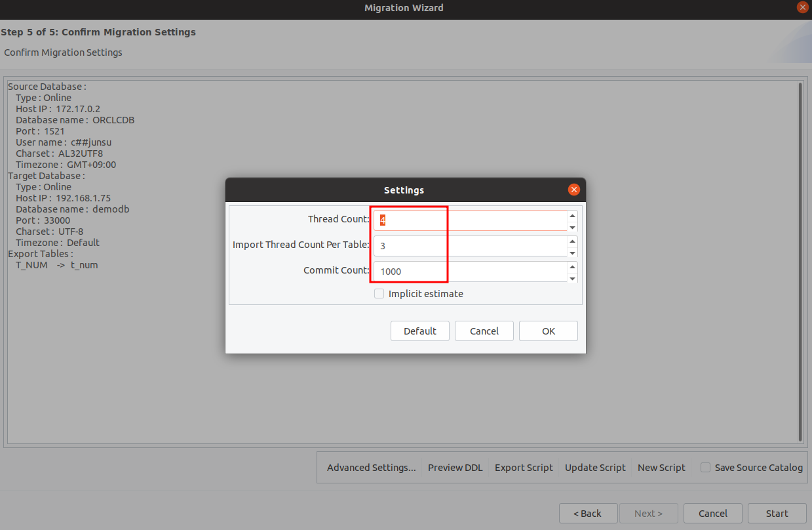Viewport: 812px width, 530px height.
Task: Click the Start button
Action: [777, 513]
